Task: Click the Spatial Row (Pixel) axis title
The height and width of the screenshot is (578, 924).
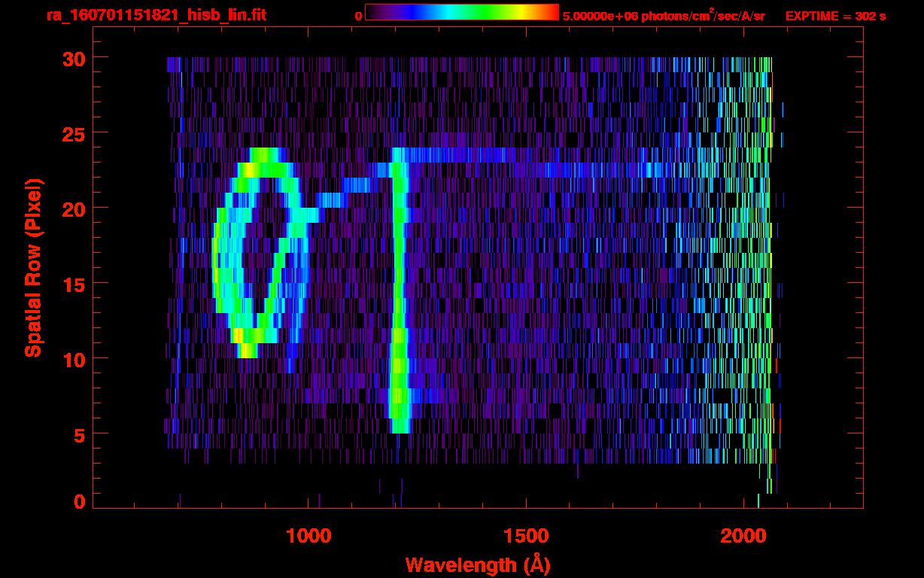Action: pos(33,268)
